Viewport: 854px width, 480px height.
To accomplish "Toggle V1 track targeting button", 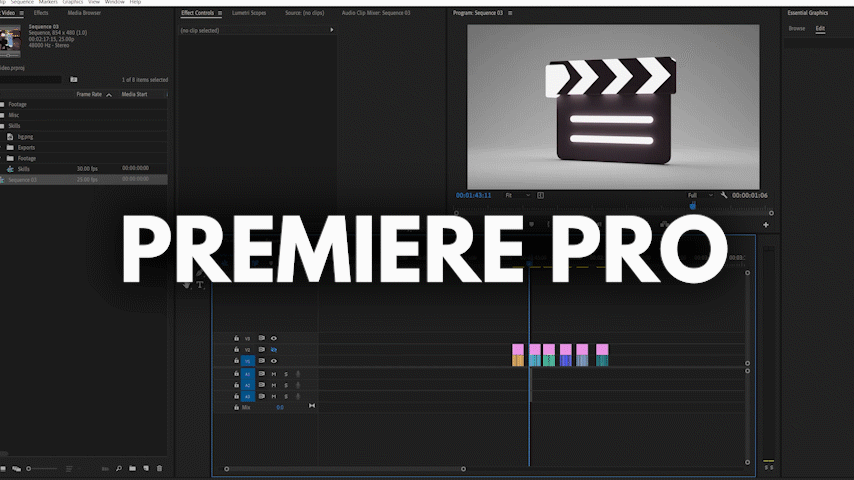I will (248, 361).
